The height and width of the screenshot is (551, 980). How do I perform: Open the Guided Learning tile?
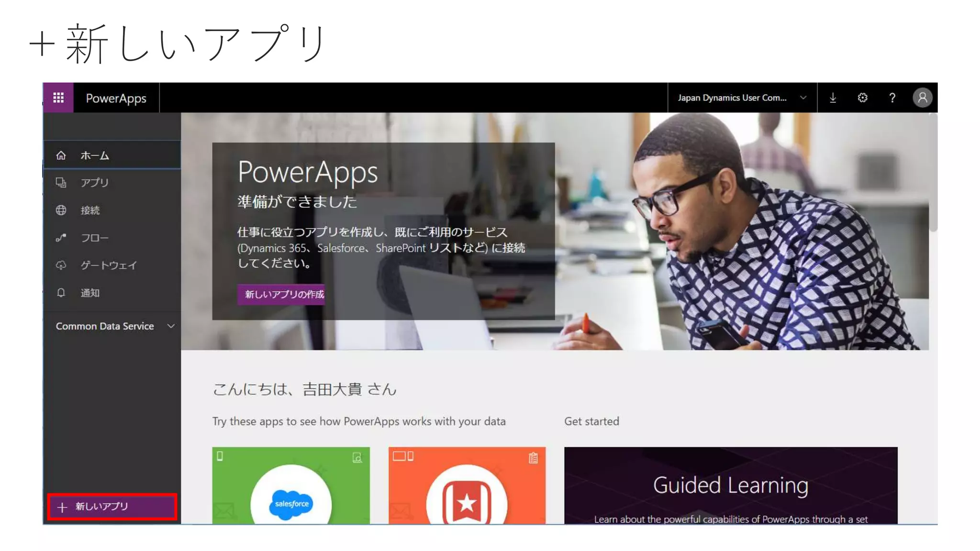point(731,485)
